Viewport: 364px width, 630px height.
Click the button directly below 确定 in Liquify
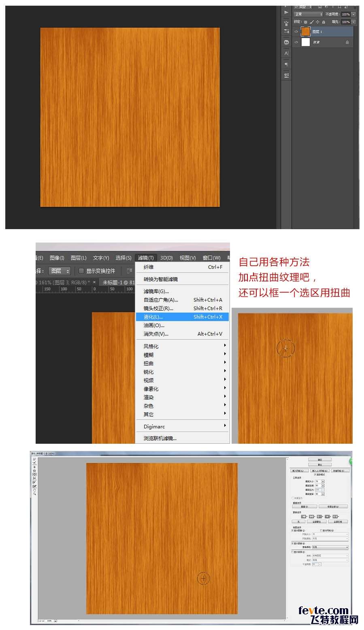coord(320,465)
